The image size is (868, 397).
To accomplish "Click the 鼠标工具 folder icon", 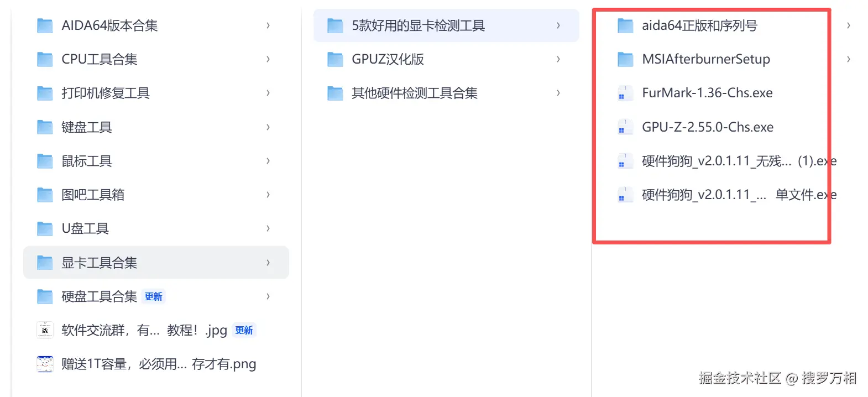I will tap(45, 161).
